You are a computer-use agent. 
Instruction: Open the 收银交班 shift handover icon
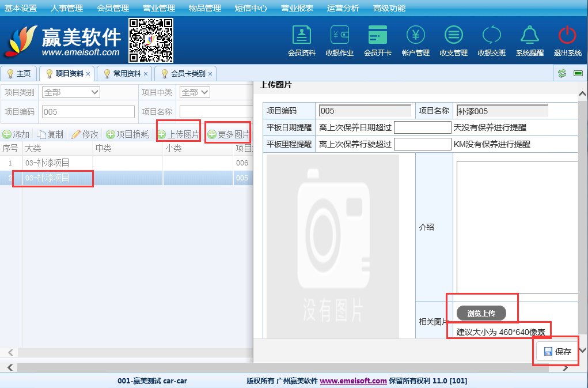point(491,36)
